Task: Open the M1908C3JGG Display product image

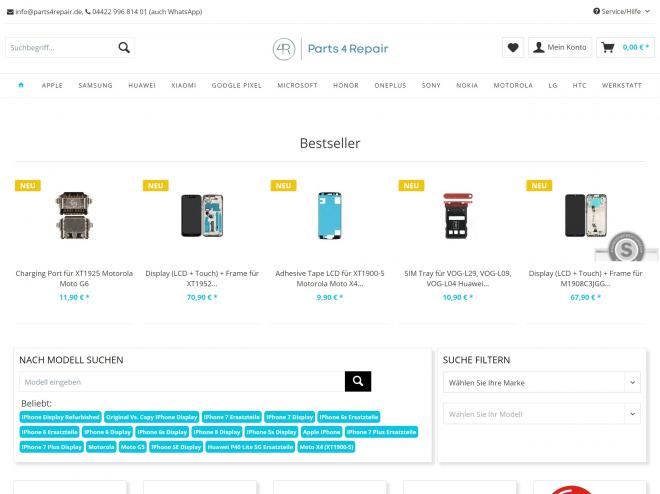Action: tap(585, 216)
